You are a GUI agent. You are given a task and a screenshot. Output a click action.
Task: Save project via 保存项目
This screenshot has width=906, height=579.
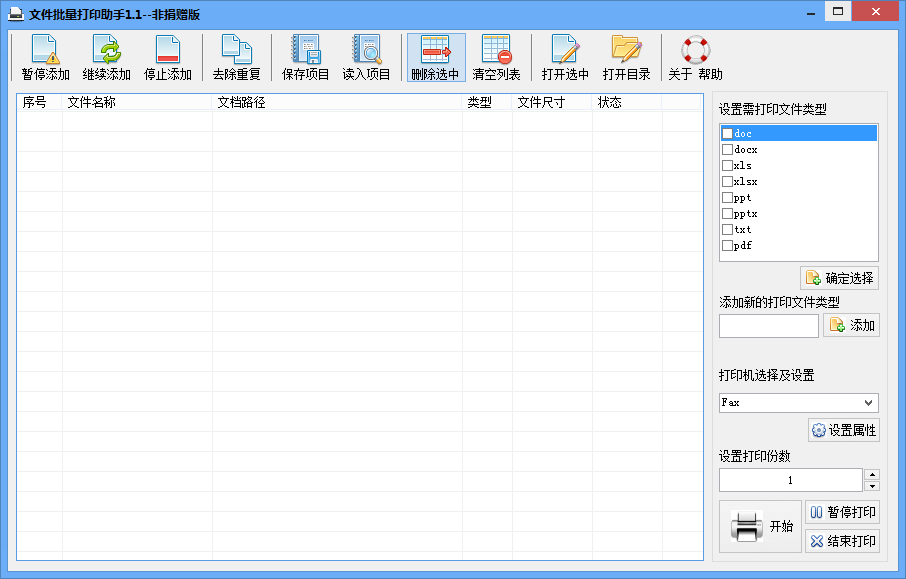coord(305,57)
